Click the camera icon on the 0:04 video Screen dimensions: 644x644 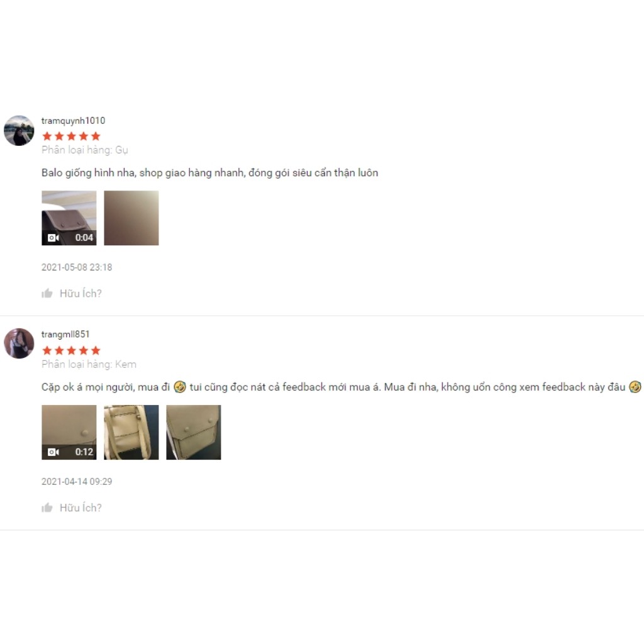click(53, 238)
